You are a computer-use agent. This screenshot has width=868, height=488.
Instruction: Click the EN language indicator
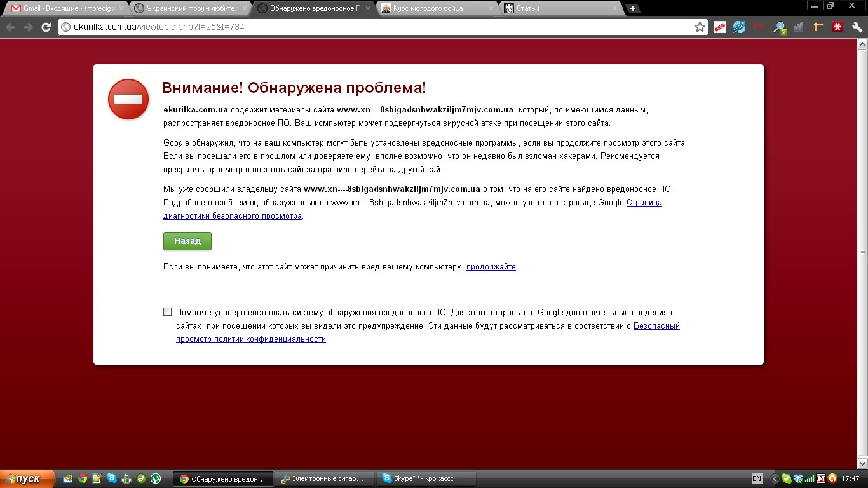pyautogui.click(x=757, y=478)
